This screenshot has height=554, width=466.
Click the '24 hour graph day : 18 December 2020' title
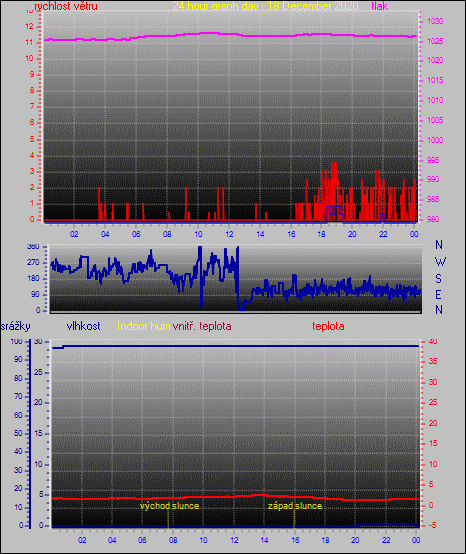pyautogui.click(x=265, y=6)
